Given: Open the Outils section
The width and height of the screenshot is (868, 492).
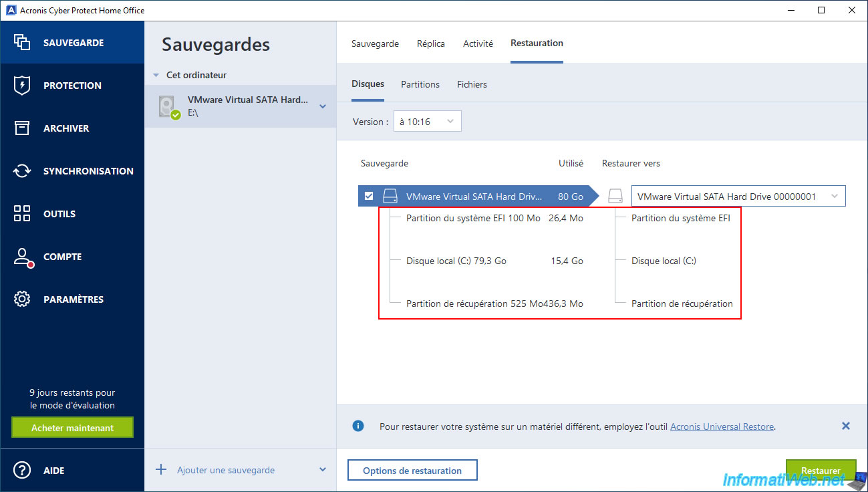Looking at the screenshot, I should tap(72, 214).
